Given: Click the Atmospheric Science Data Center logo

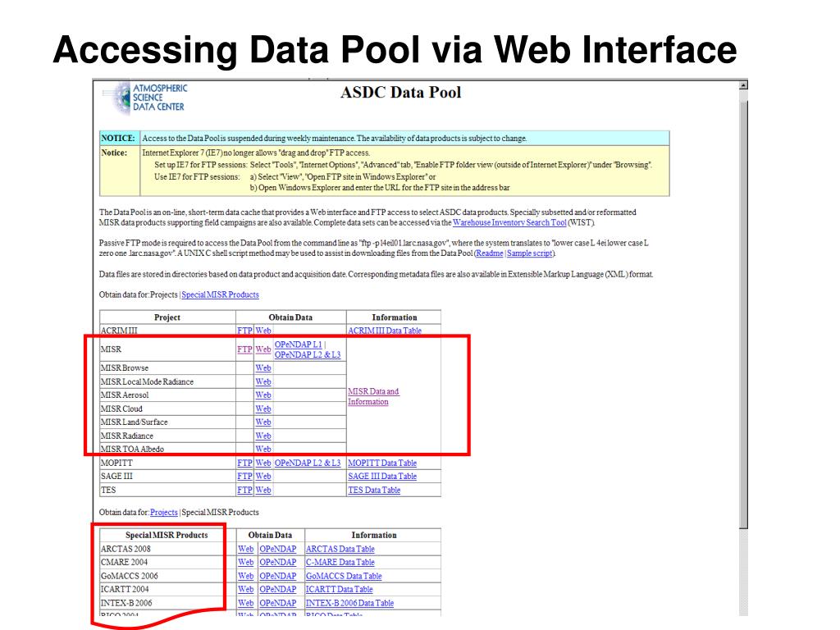Looking at the screenshot, I should point(144,98).
